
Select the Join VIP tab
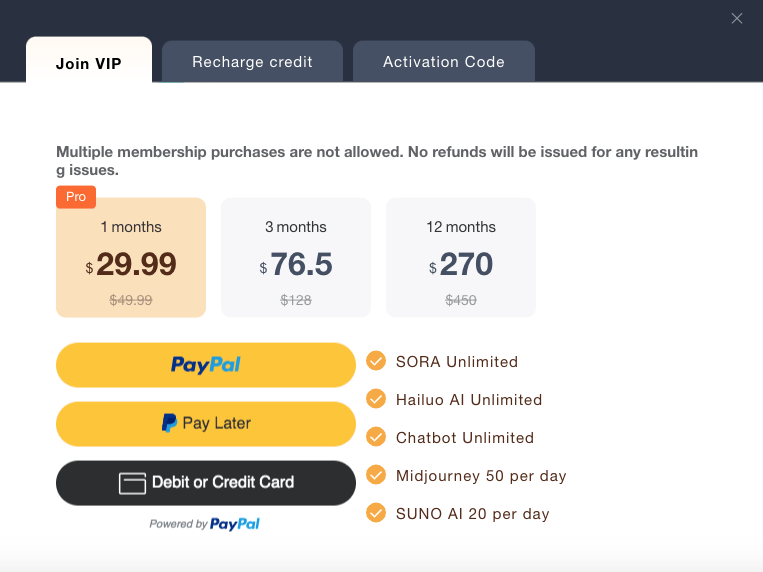click(x=89, y=61)
